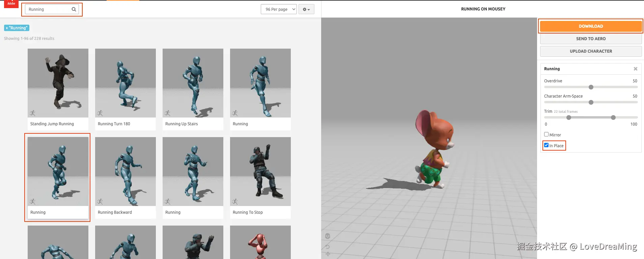
Task: Click the Adobe logo
Action: tap(11, 4)
